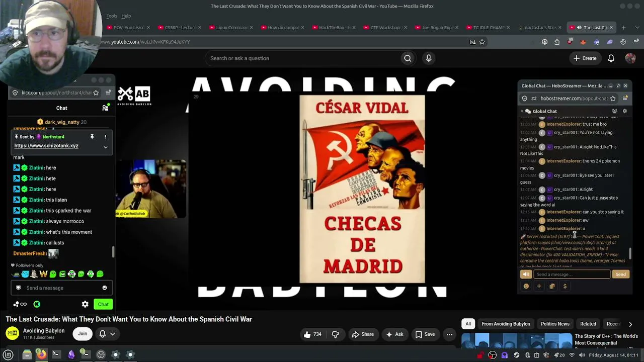Click the YouTube search magnifier button
This screenshot has height=362, width=644.
(x=408, y=58)
